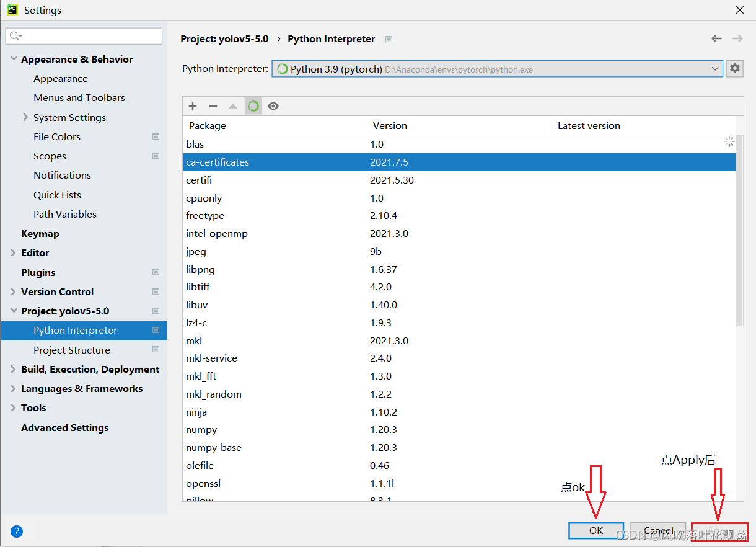
Task: Collapse the Project: yolov5-5.0 section
Action: pos(14,311)
